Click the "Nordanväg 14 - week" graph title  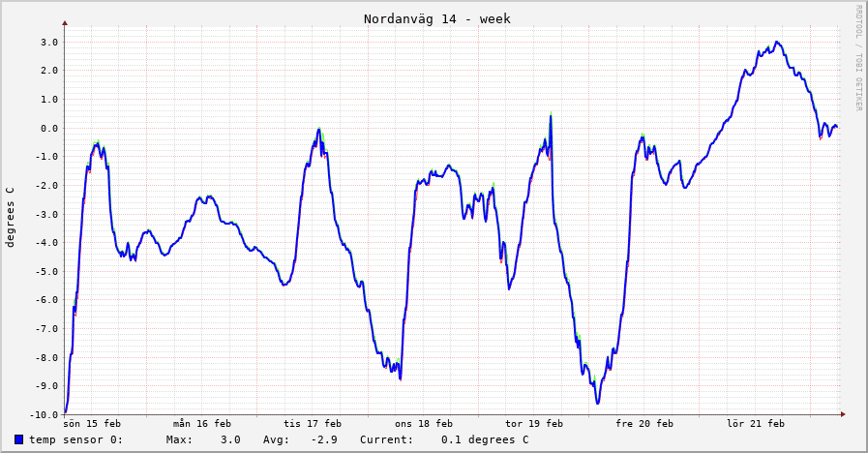(x=436, y=18)
